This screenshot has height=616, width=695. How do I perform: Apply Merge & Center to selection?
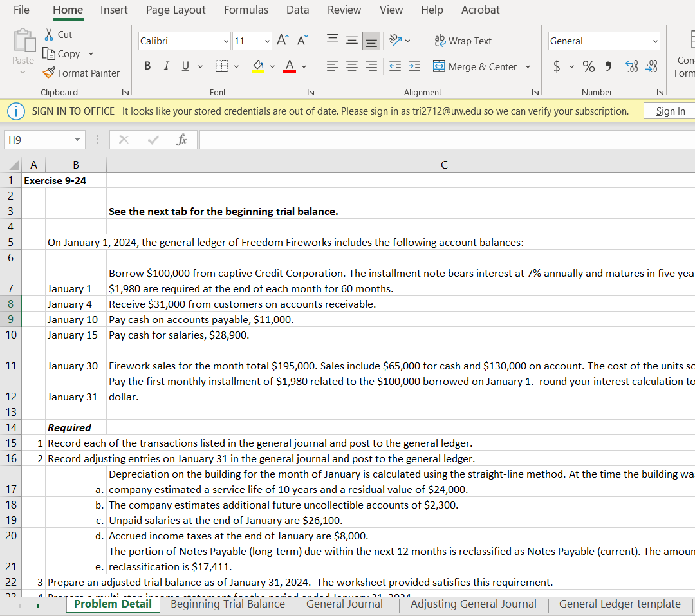pyautogui.click(x=476, y=66)
